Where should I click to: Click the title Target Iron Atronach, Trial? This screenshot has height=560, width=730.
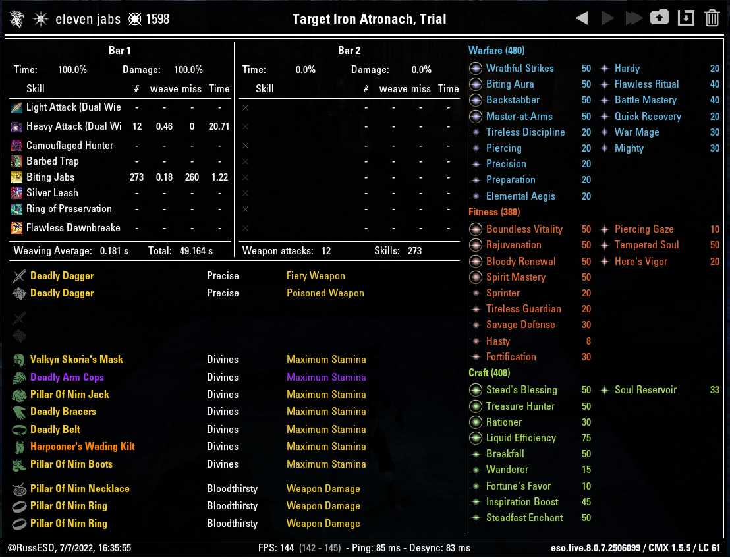(369, 19)
